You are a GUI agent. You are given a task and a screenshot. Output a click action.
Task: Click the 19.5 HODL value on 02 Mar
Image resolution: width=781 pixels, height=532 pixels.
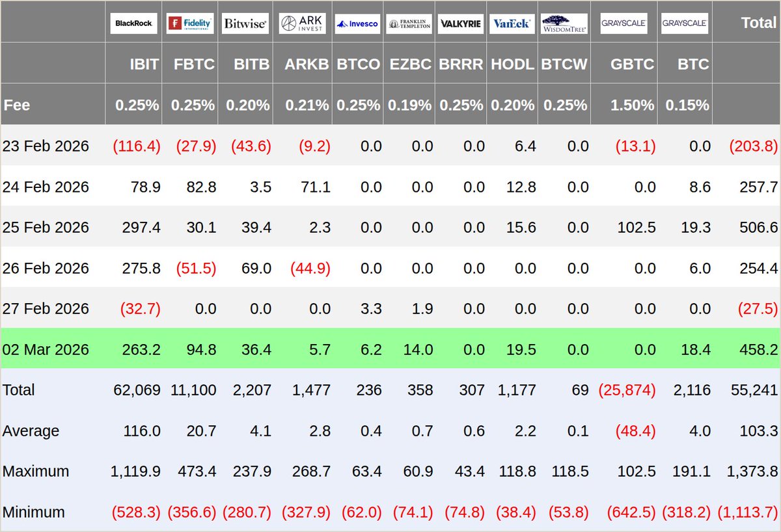coord(523,349)
